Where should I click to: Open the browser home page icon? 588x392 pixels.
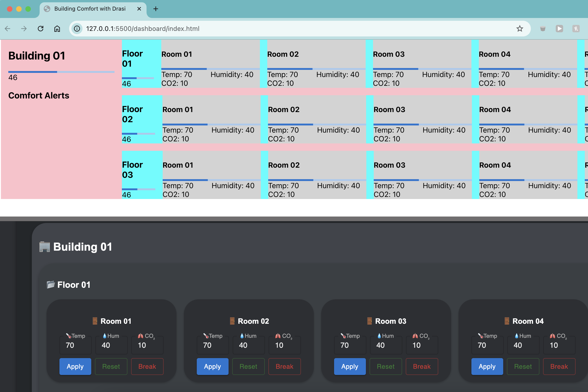point(57,29)
